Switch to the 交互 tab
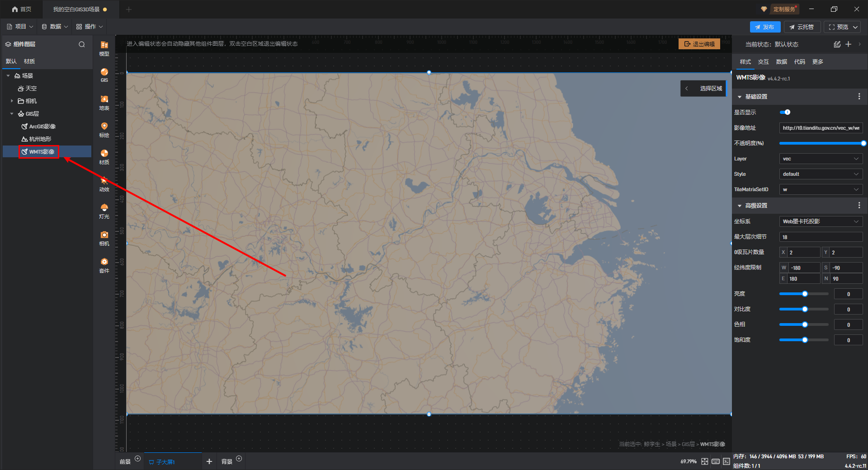This screenshot has height=470, width=868. click(x=763, y=62)
